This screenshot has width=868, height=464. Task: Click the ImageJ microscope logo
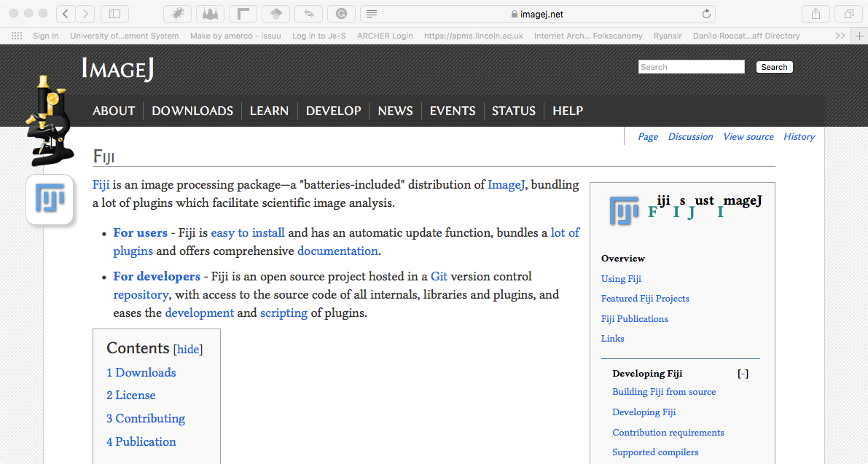[50, 120]
